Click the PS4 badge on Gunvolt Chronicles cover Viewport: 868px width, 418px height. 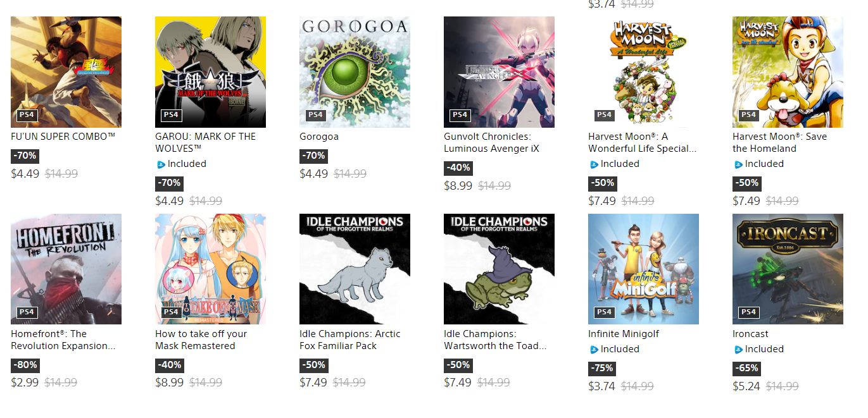pyautogui.click(x=460, y=114)
